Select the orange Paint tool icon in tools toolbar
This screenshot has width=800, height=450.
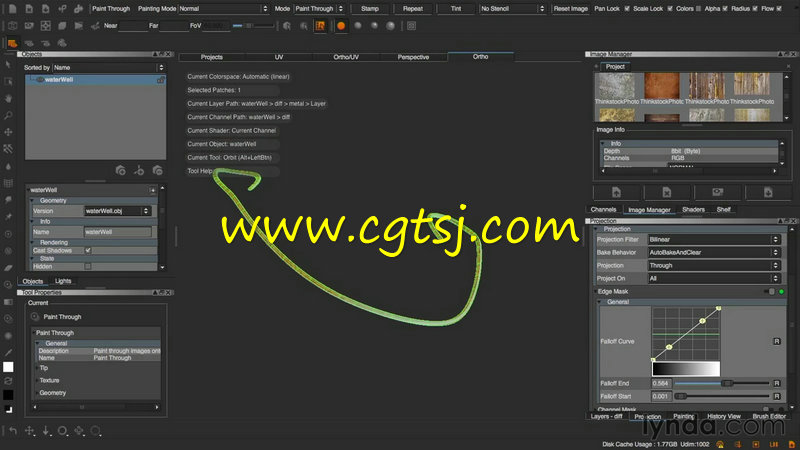12,43
